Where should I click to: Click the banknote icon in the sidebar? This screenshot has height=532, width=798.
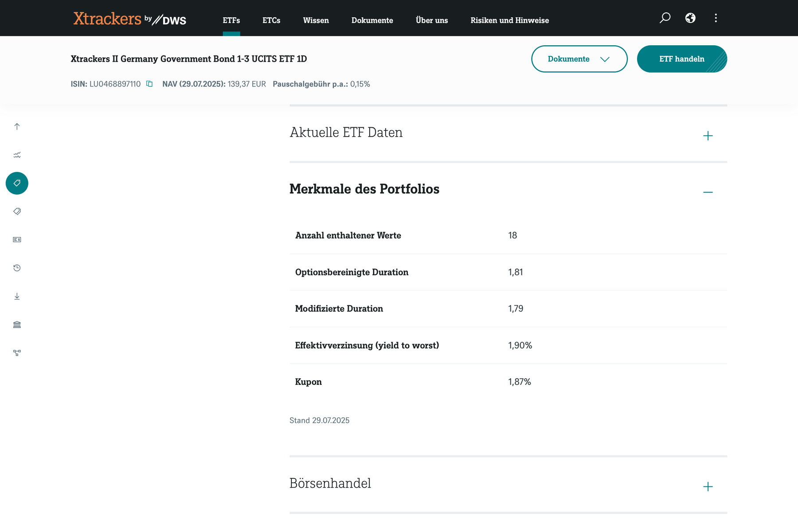[17, 240]
